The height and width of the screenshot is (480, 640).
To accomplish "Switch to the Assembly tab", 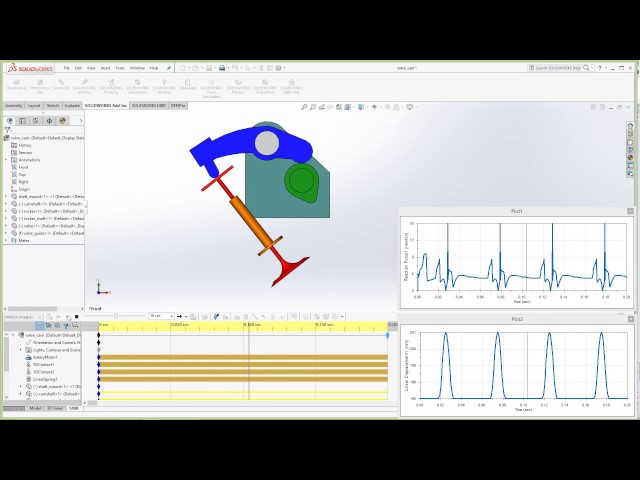I will coord(13,106).
